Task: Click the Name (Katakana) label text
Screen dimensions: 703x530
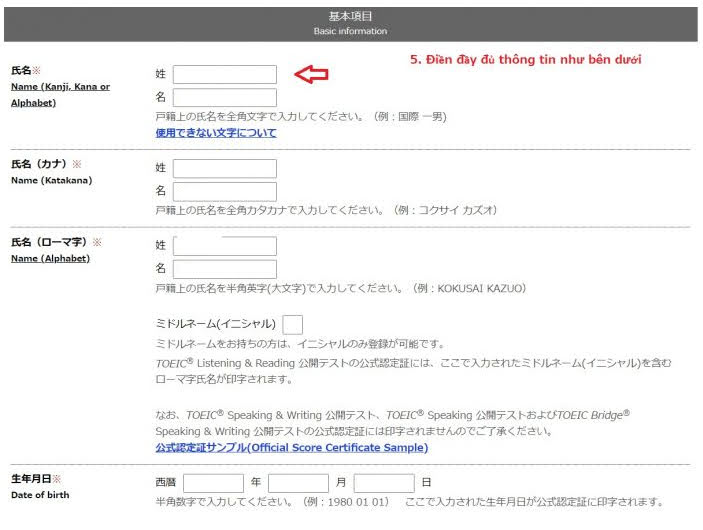Action: [52, 180]
